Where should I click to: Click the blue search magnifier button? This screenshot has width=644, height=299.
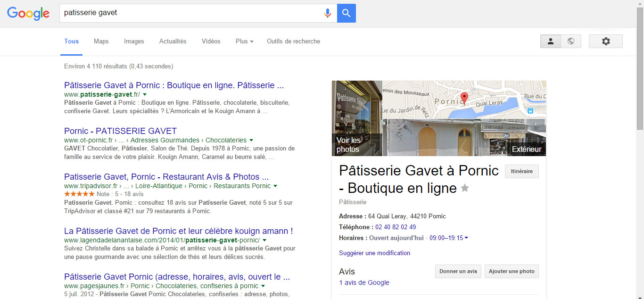(347, 13)
